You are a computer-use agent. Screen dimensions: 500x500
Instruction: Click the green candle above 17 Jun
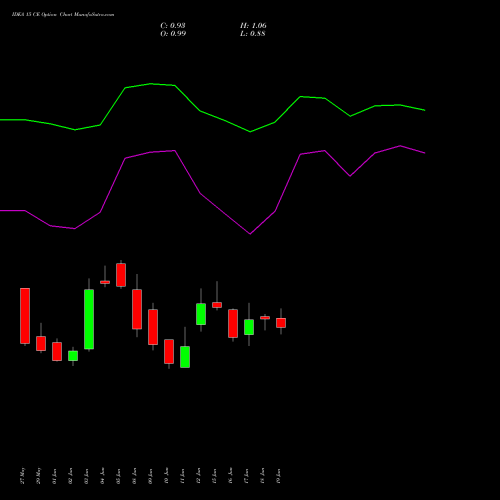(x=249, y=327)
